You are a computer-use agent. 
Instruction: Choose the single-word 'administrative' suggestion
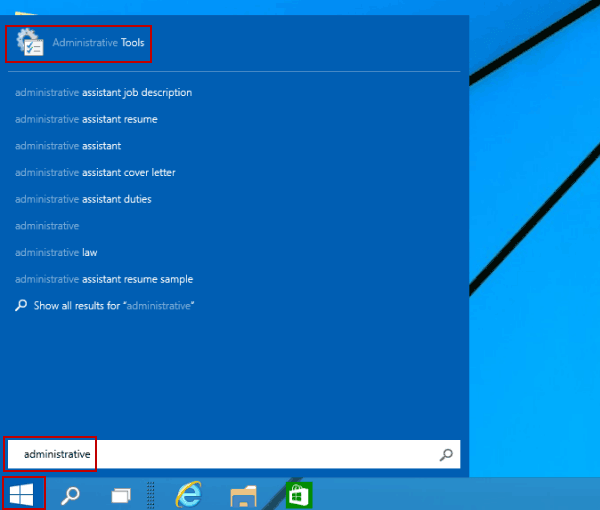point(47,226)
